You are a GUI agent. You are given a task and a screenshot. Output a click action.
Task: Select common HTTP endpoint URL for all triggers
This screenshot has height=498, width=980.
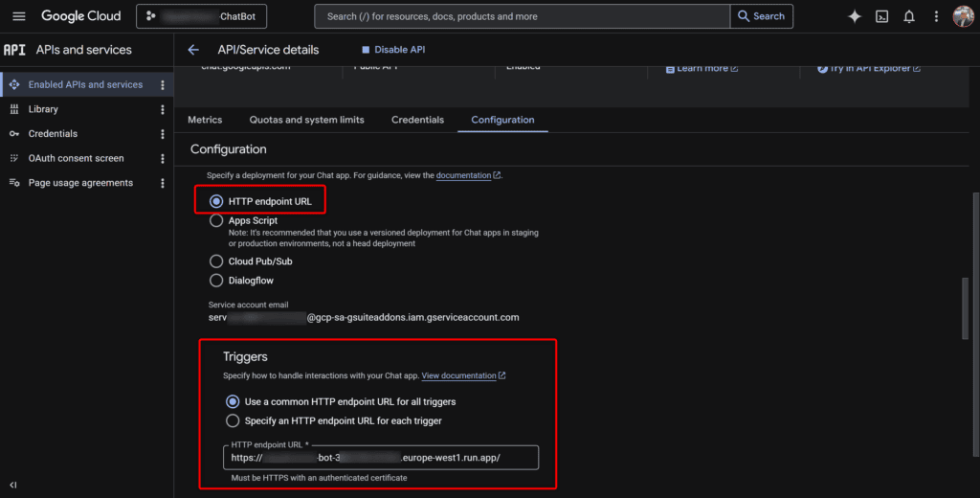[x=233, y=401]
